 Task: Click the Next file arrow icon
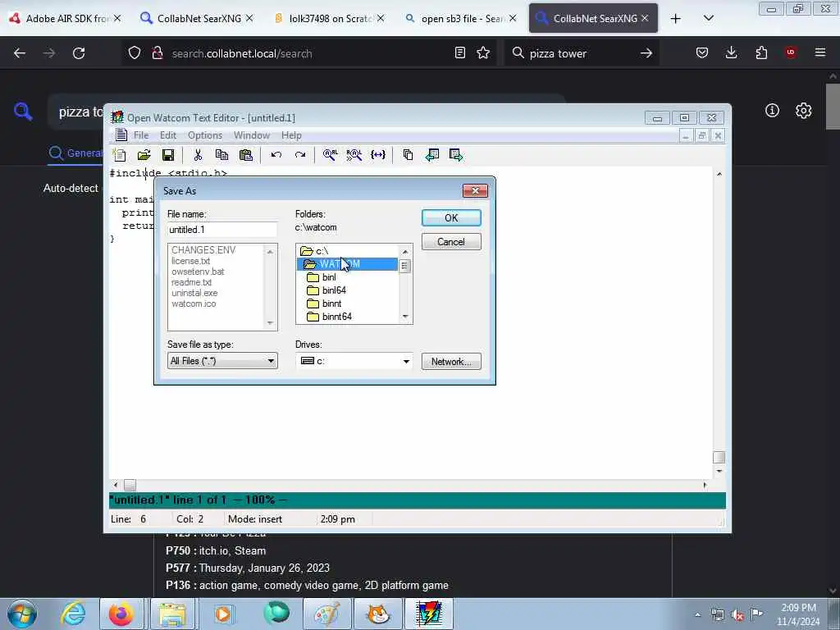pyautogui.click(x=456, y=155)
